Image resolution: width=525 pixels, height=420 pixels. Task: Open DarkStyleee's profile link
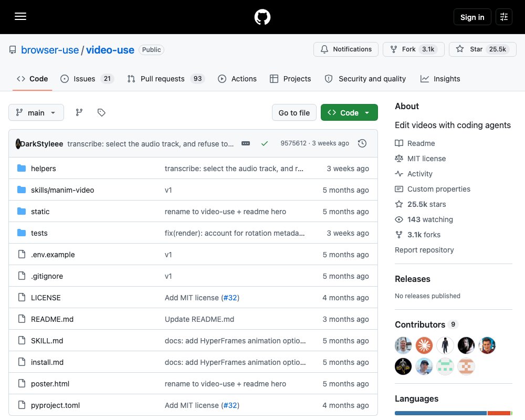click(x=41, y=144)
